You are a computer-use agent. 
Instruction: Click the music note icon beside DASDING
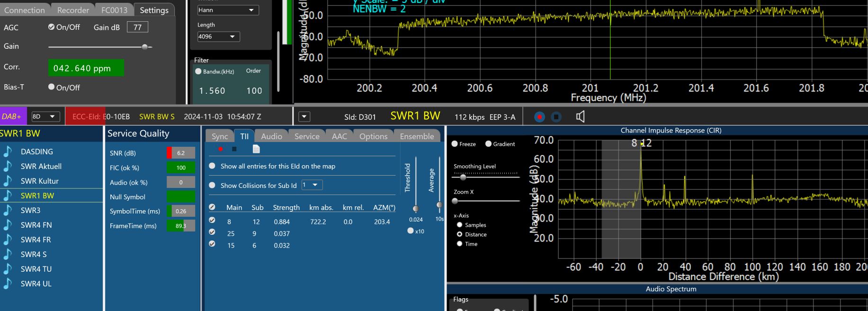tap(8, 151)
